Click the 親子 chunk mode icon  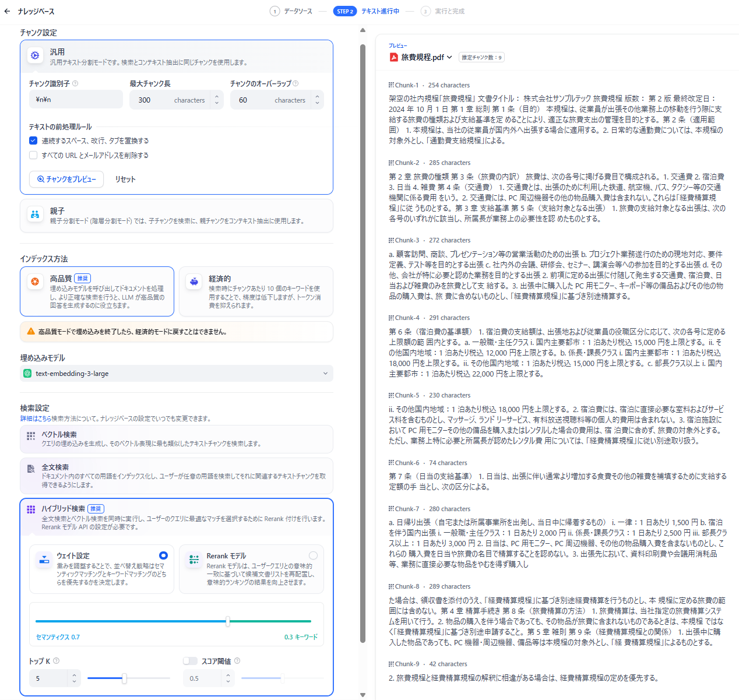[35, 214]
